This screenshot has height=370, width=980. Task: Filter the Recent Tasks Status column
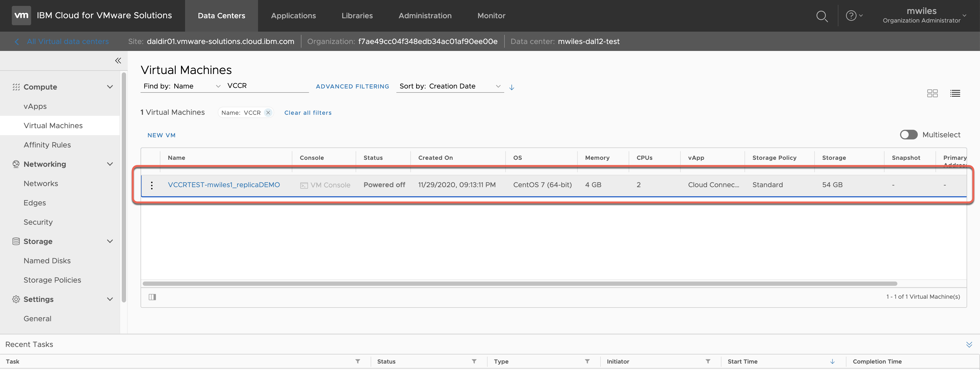click(x=474, y=361)
